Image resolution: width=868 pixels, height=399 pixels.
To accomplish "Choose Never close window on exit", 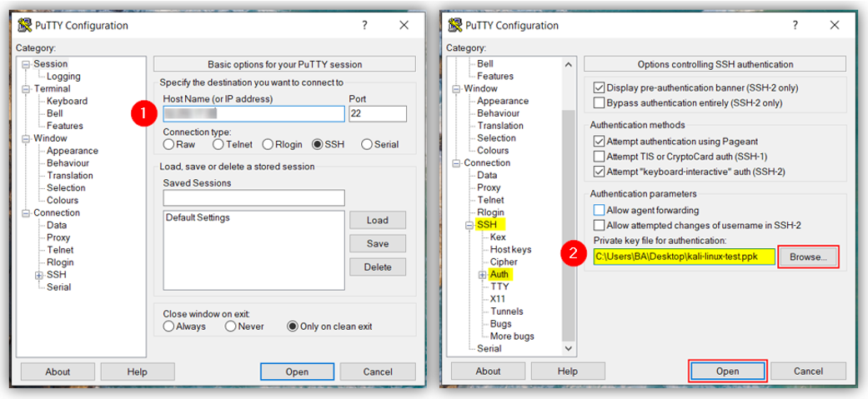I will (230, 327).
